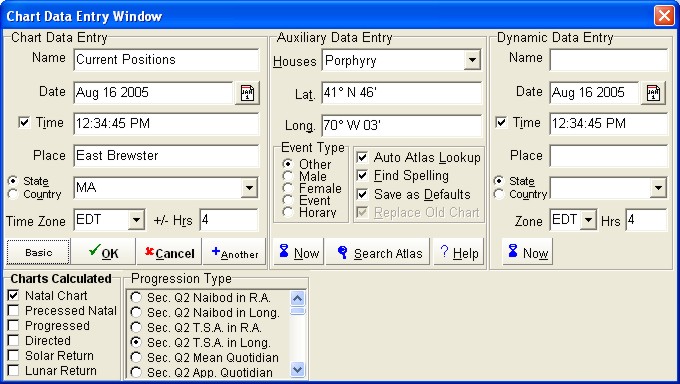Click the Name field with Current Positions
Screen dimensions: 680x384
click(166, 60)
